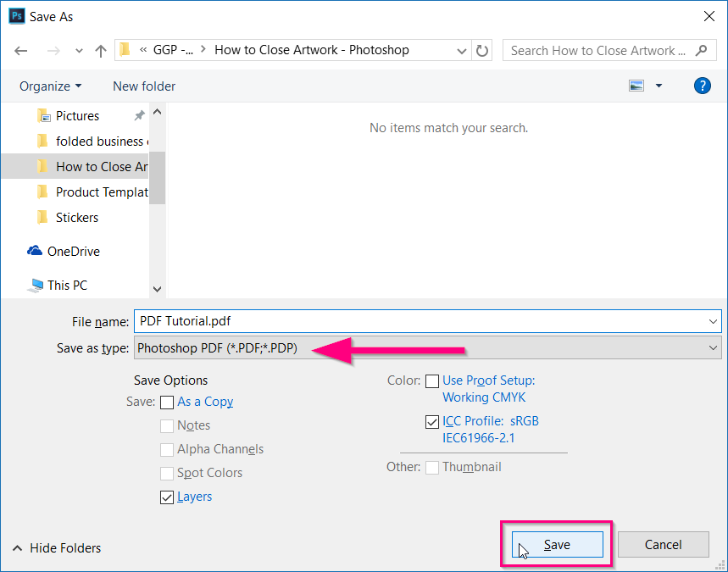Disable the Layers save option
Viewport: 728px width, 572px height.
167,497
